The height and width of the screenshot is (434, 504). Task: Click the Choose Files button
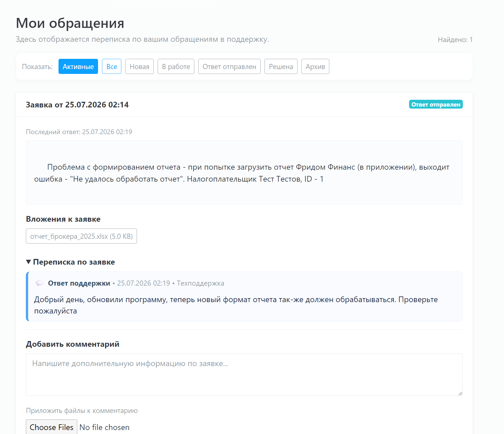pyautogui.click(x=51, y=427)
